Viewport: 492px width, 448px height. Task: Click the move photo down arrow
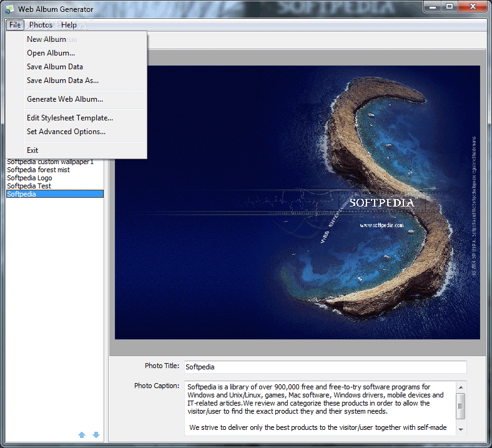pos(96,435)
